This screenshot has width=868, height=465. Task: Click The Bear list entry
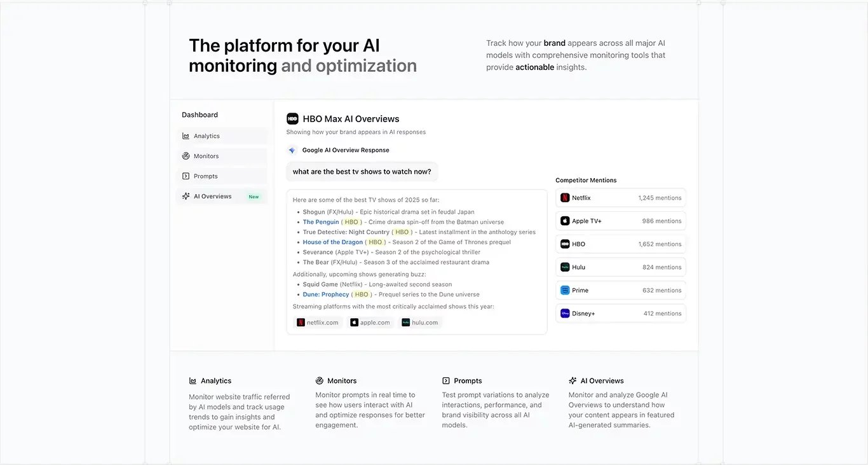pos(396,262)
